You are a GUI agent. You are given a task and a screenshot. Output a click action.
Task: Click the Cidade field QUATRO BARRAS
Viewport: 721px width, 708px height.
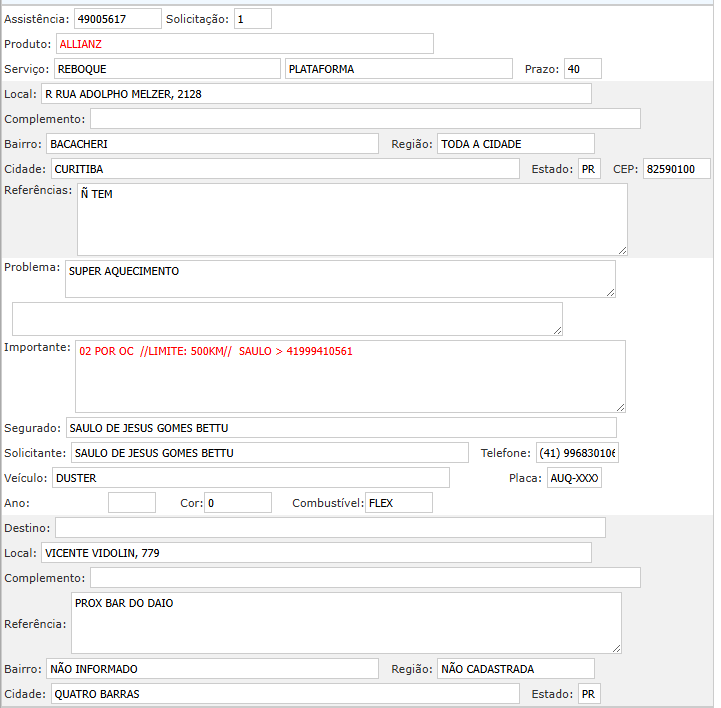[285, 694]
